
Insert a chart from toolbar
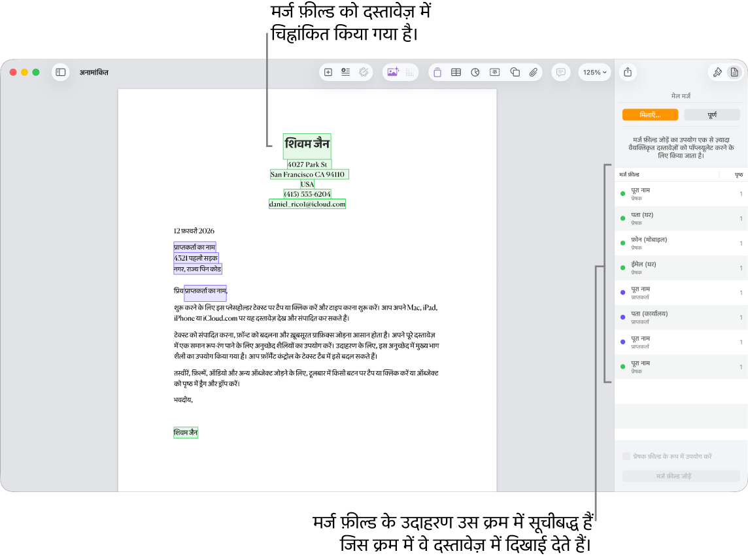tap(475, 73)
